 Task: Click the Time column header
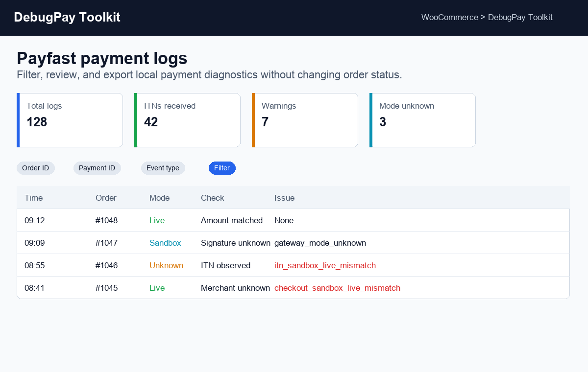pyautogui.click(x=34, y=198)
